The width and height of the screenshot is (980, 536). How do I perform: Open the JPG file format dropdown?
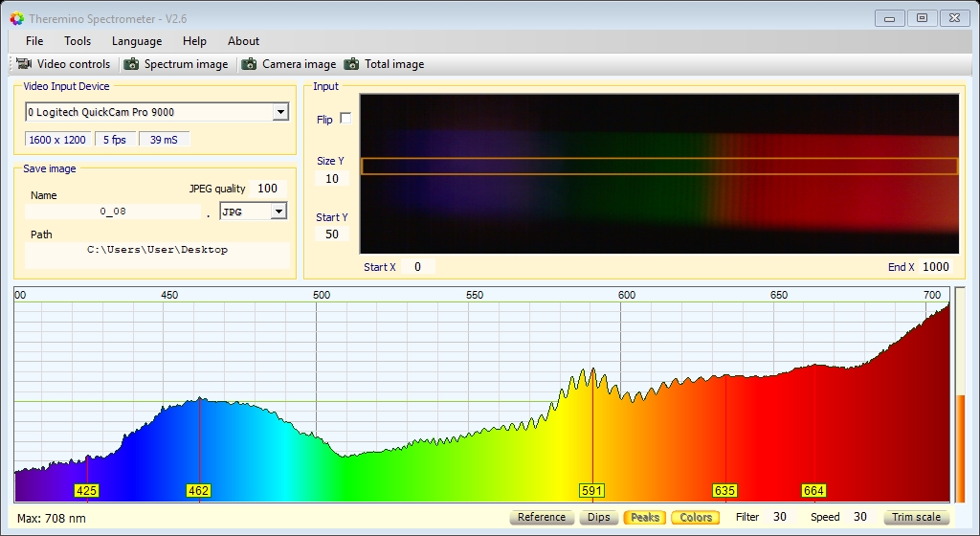(x=278, y=212)
